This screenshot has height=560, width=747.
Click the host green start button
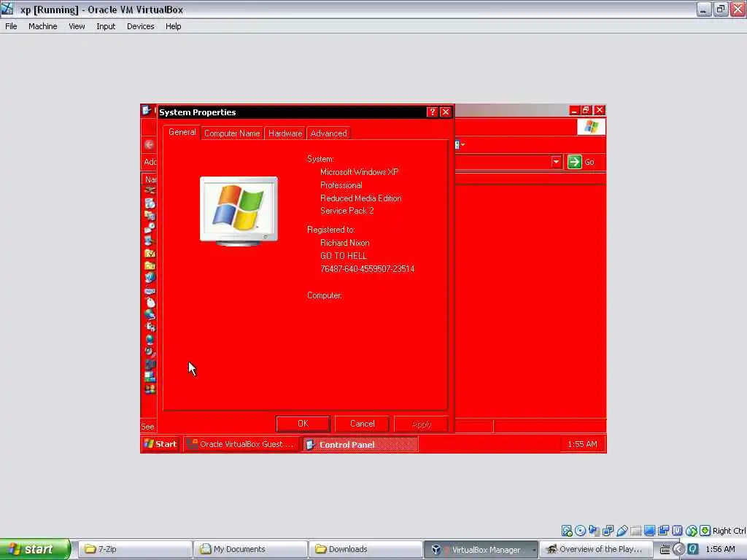pos(35,549)
